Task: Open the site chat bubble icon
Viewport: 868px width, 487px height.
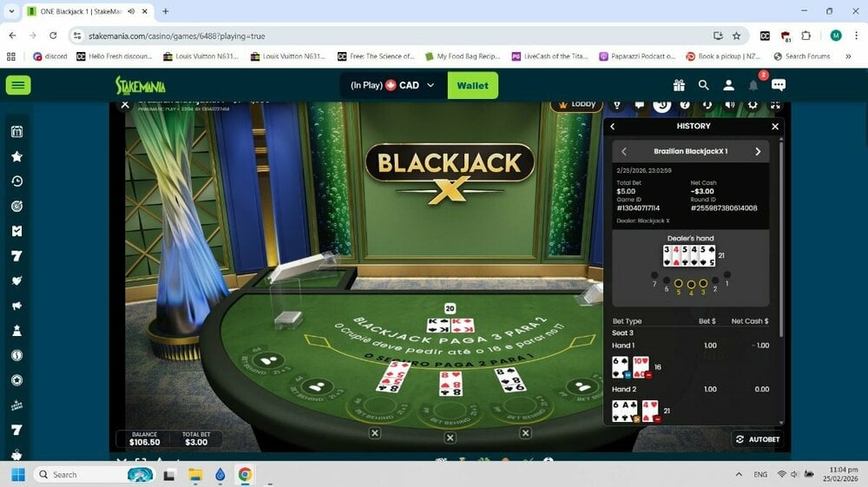Action: pyautogui.click(x=779, y=85)
